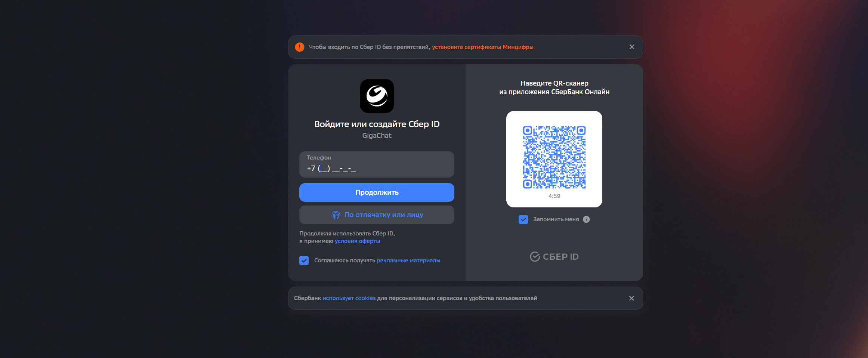The image size is (868, 358).
Task: Open the использует cookies link
Action: click(349, 298)
